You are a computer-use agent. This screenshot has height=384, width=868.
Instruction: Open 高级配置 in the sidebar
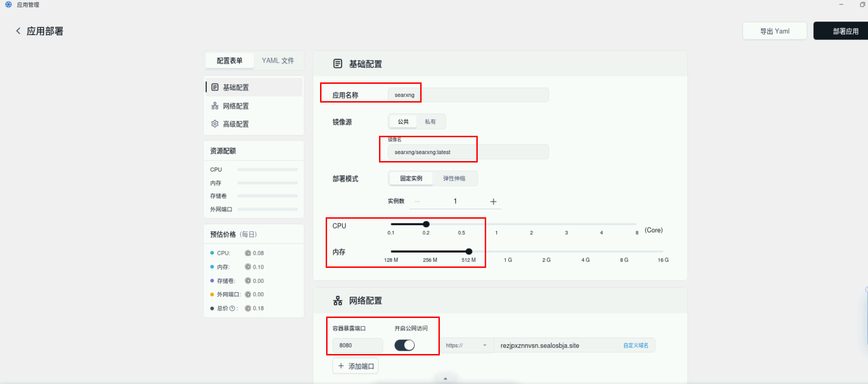(254, 124)
